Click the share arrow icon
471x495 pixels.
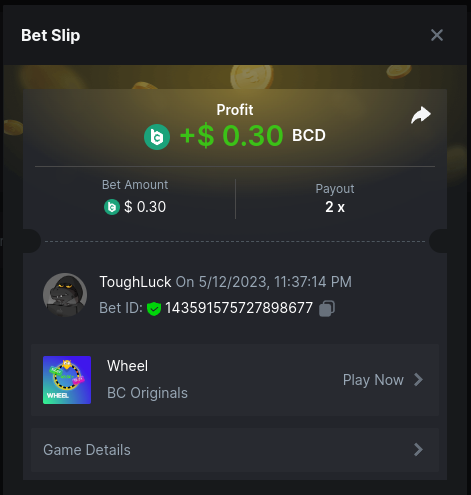[x=421, y=115]
